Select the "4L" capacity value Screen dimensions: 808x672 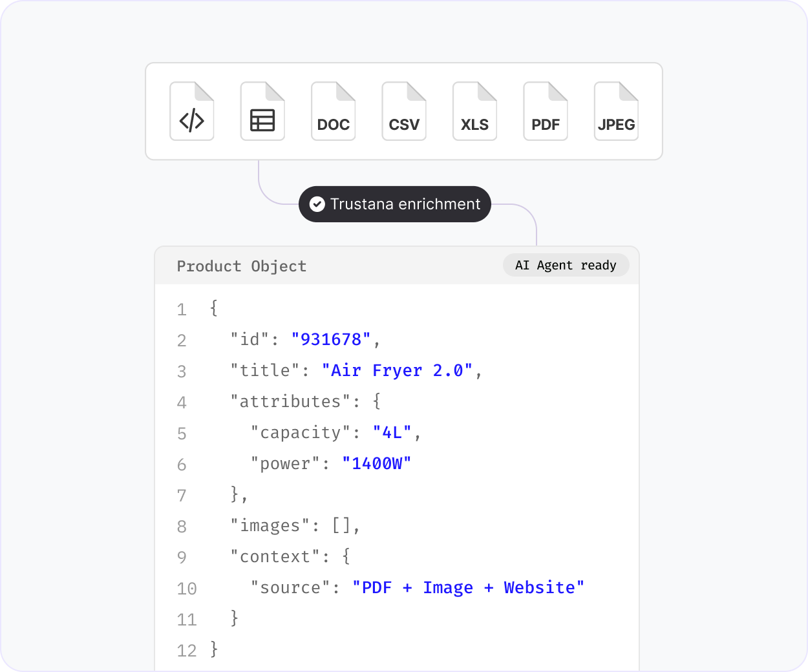392,432
